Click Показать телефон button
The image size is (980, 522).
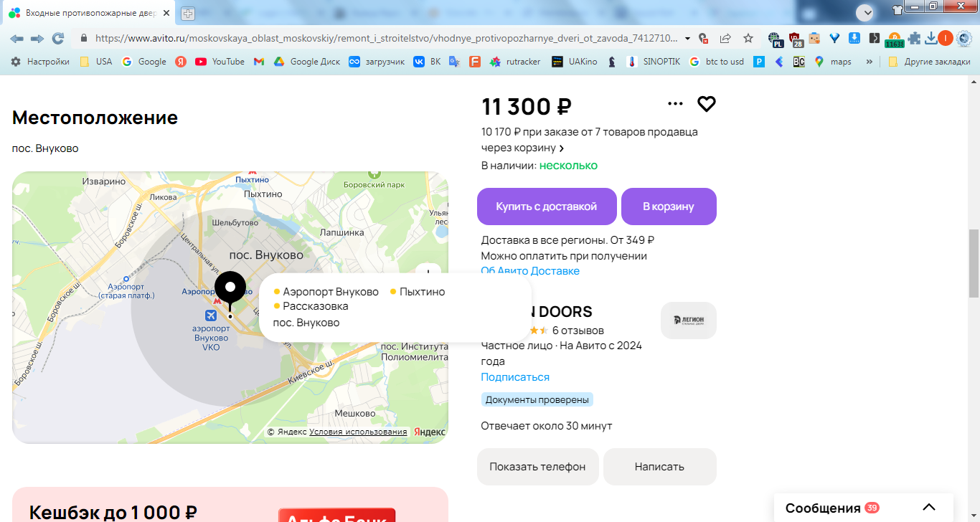[x=537, y=467]
